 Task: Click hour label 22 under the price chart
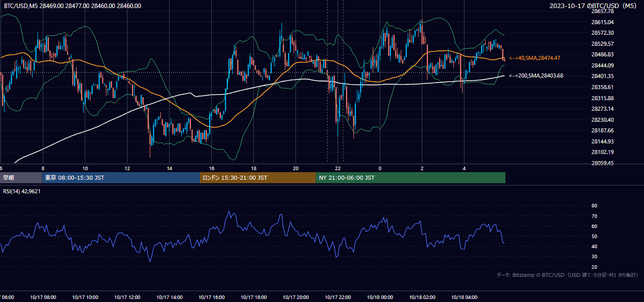click(x=338, y=168)
